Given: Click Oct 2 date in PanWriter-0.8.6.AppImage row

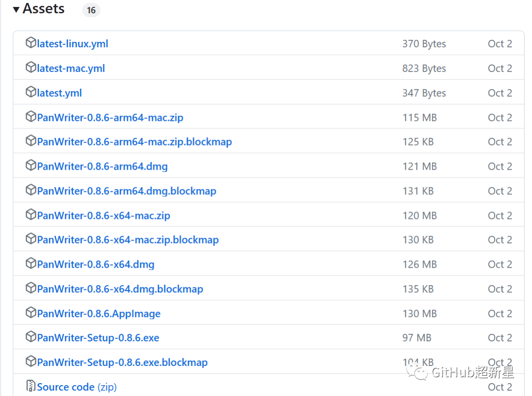Looking at the screenshot, I should [500, 314].
